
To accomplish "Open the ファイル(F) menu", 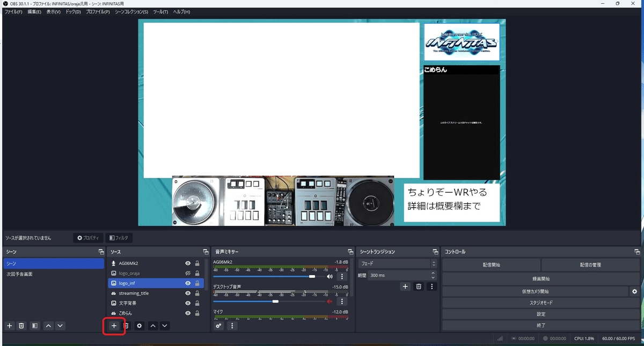I will pyautogui.click(x=13, y=12).
